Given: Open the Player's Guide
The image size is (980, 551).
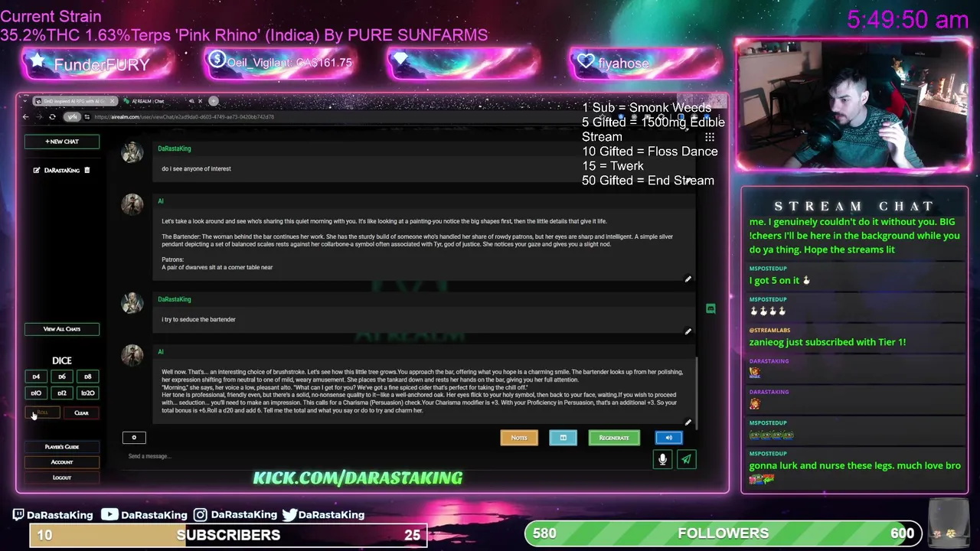Looking at the screenshot, I should pos(61,447).
